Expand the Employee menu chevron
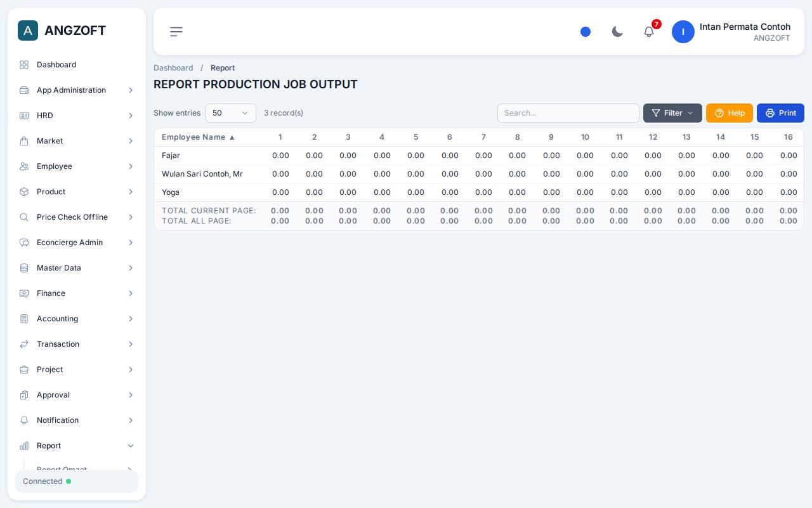The width and height of the screenshot is (812, 508). [x=131, y=166]
